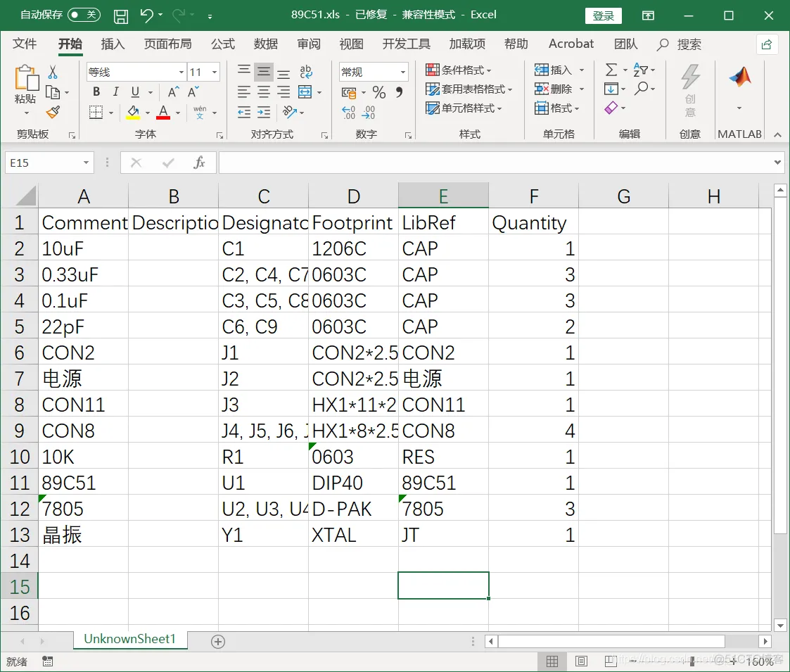Viewport: 790px width, 672px height.
Task: Apply the red font color A
Action: coord(163,112)
